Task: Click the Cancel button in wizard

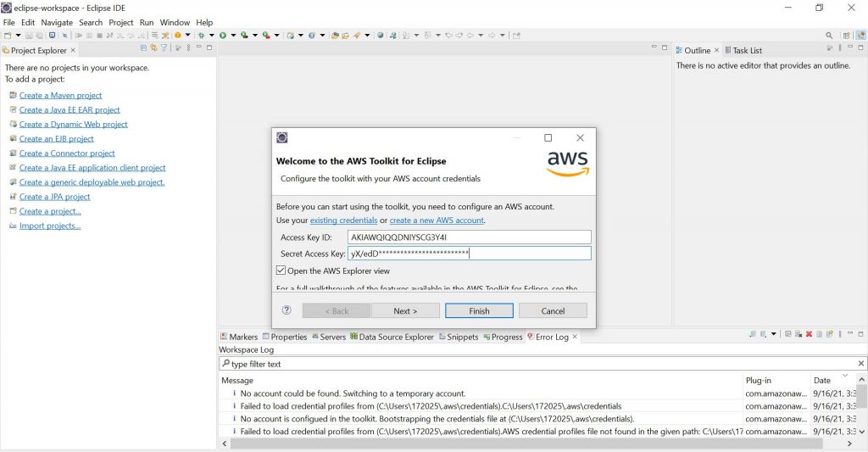Action: 553,310
